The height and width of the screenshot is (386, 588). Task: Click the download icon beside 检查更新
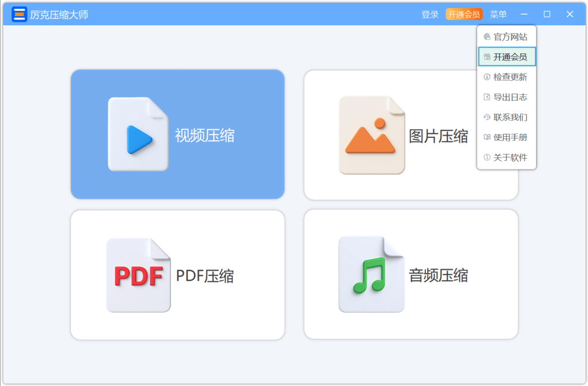487,77
